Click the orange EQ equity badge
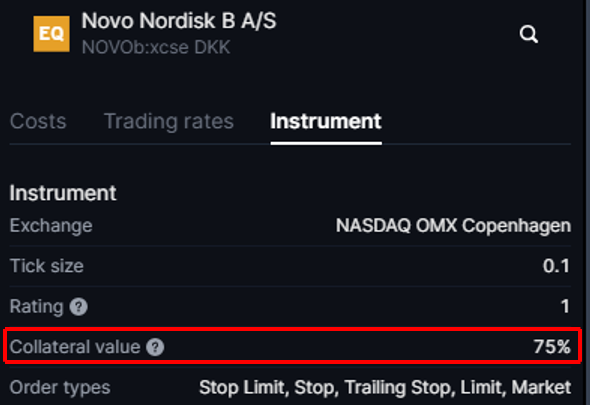Viewport: 590px width, 405px height. coord(52,34)
